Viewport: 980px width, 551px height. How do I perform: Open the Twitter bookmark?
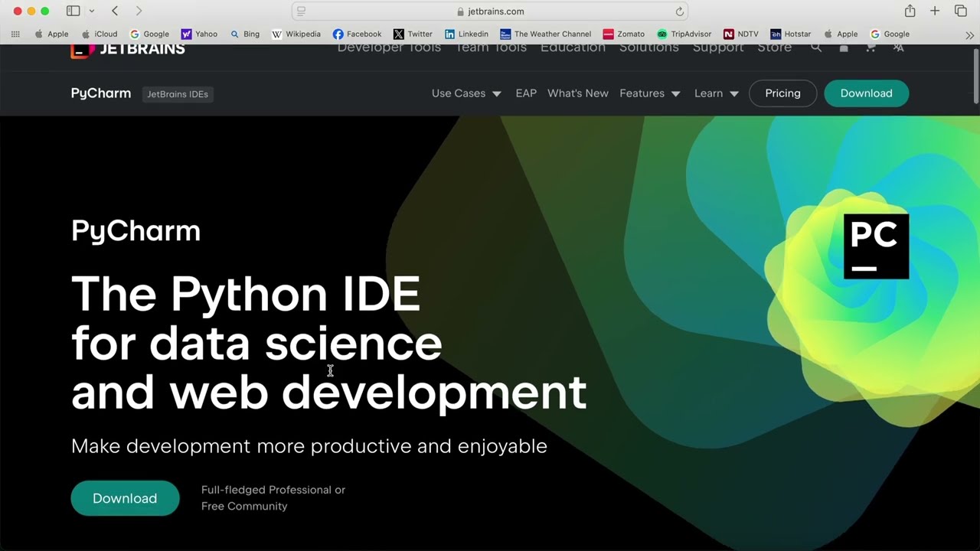click(413, 34)
